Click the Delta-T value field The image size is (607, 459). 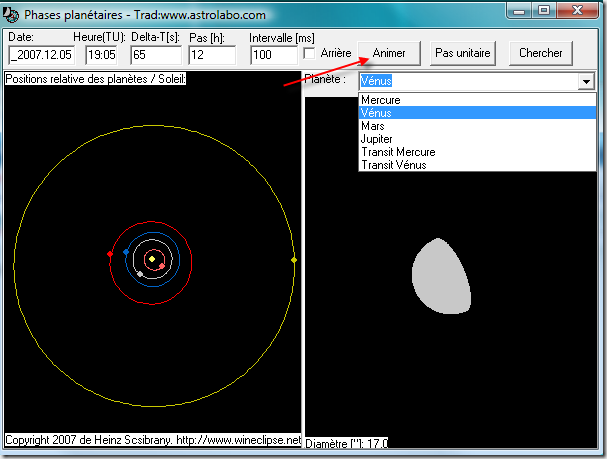pos(155,54)
